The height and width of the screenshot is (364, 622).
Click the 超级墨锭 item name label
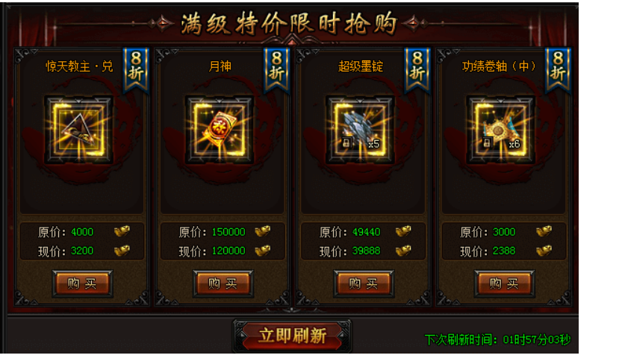pos(360,66)
